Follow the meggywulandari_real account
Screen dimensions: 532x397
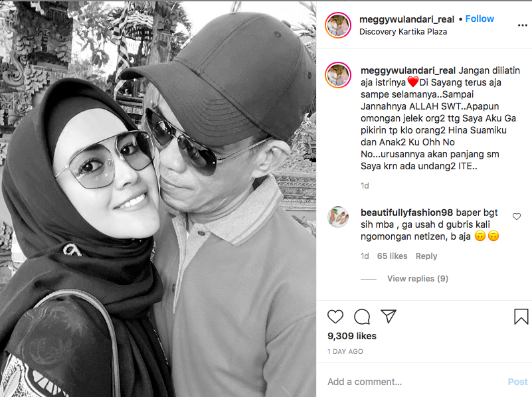pyautogui.click(x=480, y=19)
